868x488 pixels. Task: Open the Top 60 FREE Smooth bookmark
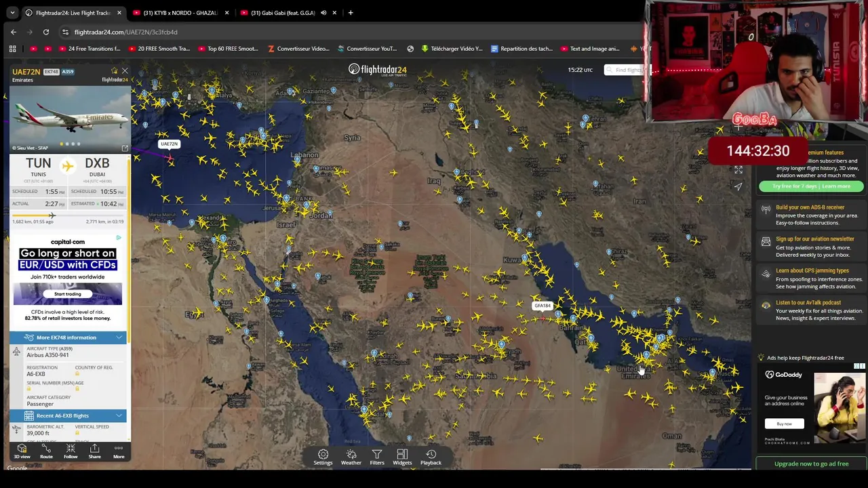pyautogui.click(x=228, y=49)
